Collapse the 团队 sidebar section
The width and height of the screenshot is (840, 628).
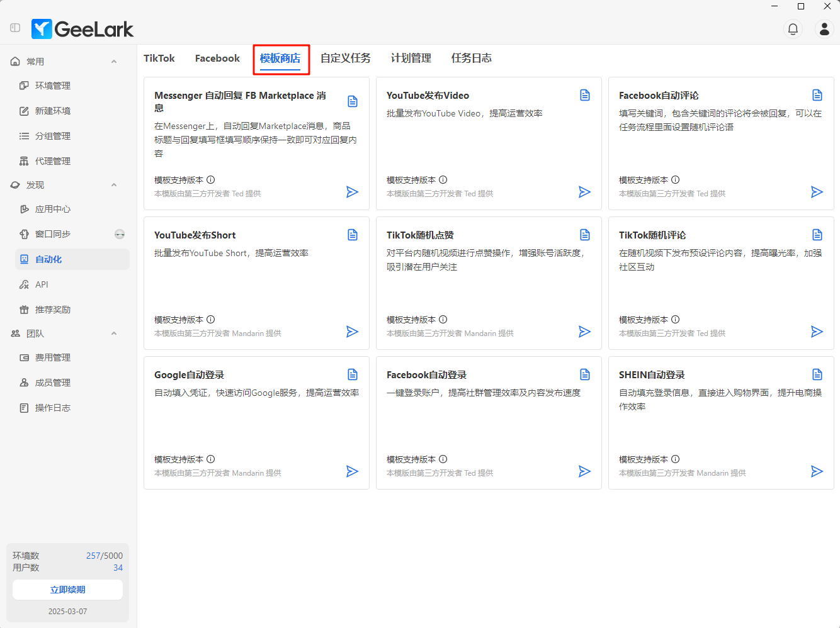pos(114,334)
